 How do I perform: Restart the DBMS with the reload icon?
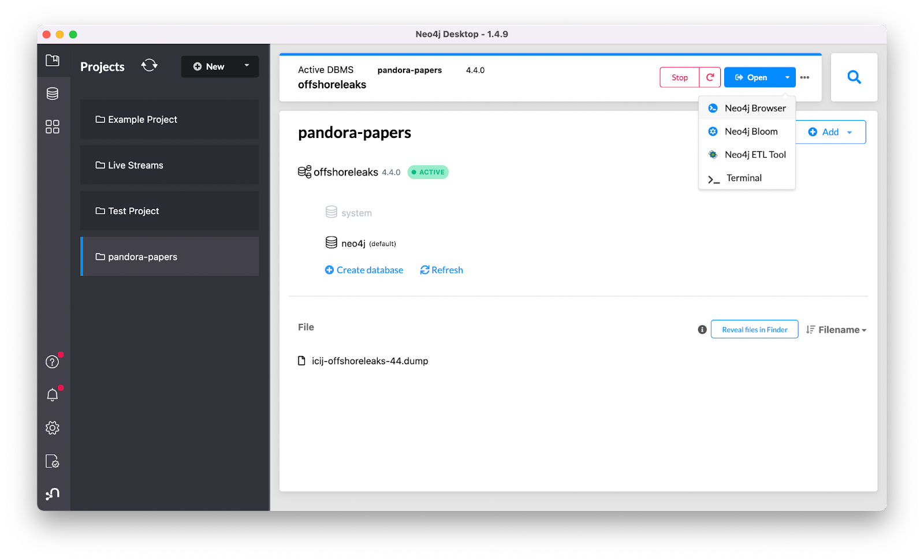tap(710, 77)
